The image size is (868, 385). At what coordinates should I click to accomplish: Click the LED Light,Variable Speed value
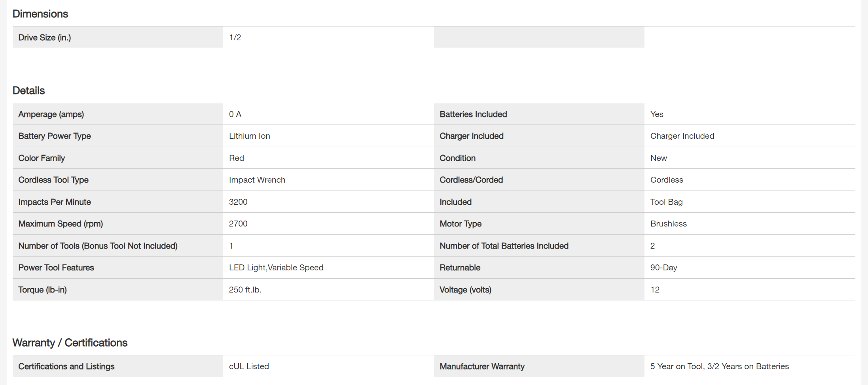[276, 268]
